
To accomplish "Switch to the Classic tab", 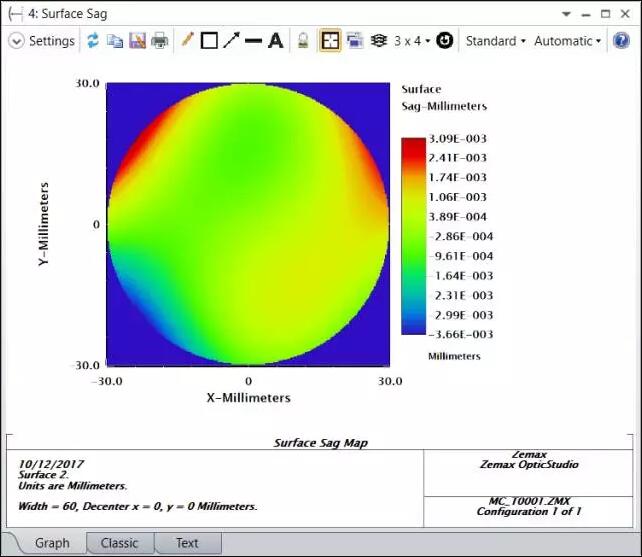I will 119,543.
